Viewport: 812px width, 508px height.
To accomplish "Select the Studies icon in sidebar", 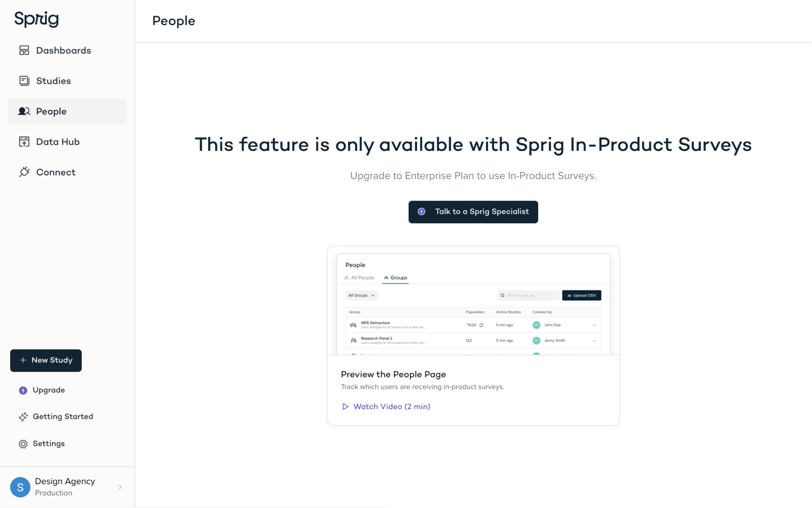I will coord(24,80).
